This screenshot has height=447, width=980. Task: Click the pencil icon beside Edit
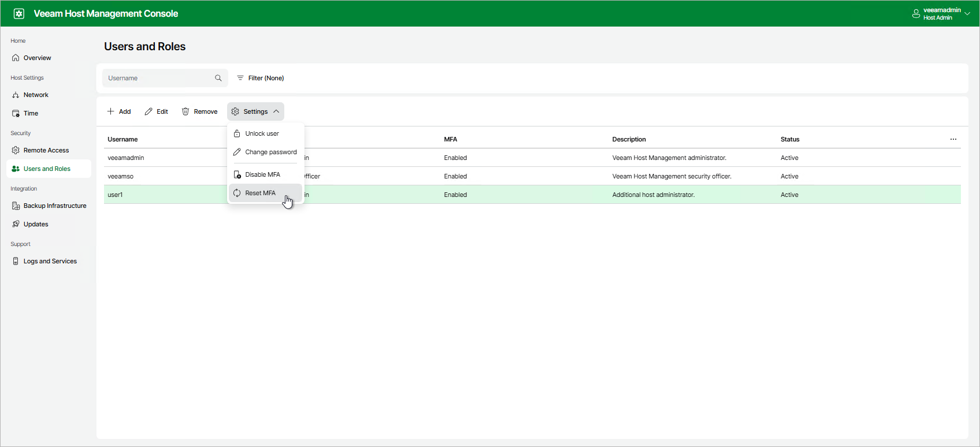tap(149, 111)
